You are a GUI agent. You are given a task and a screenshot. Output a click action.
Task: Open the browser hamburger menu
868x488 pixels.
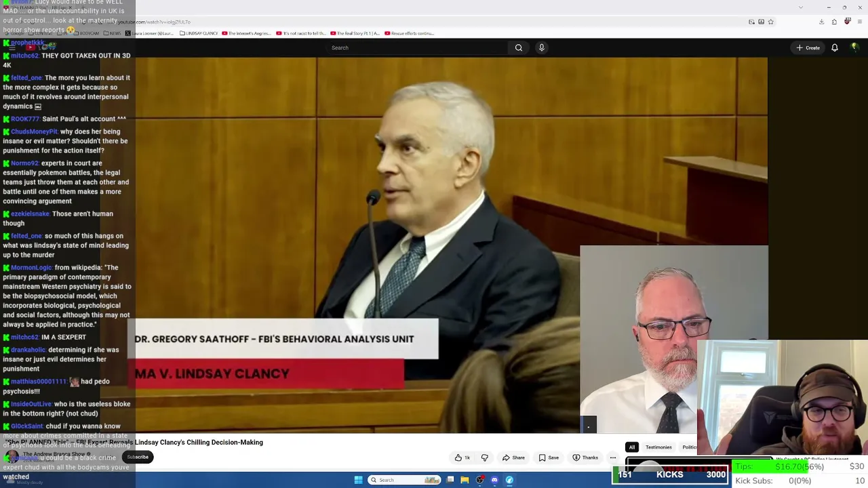859,22
